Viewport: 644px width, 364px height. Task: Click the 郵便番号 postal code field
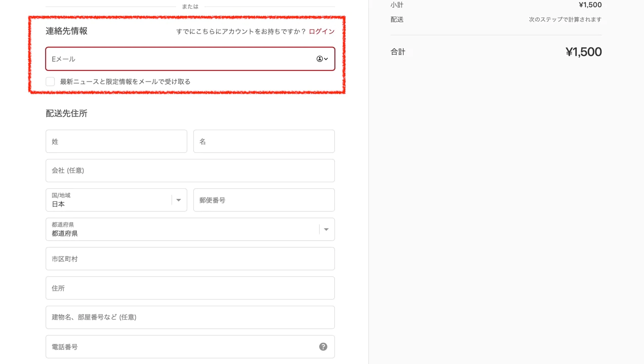[x=263, y=200]
